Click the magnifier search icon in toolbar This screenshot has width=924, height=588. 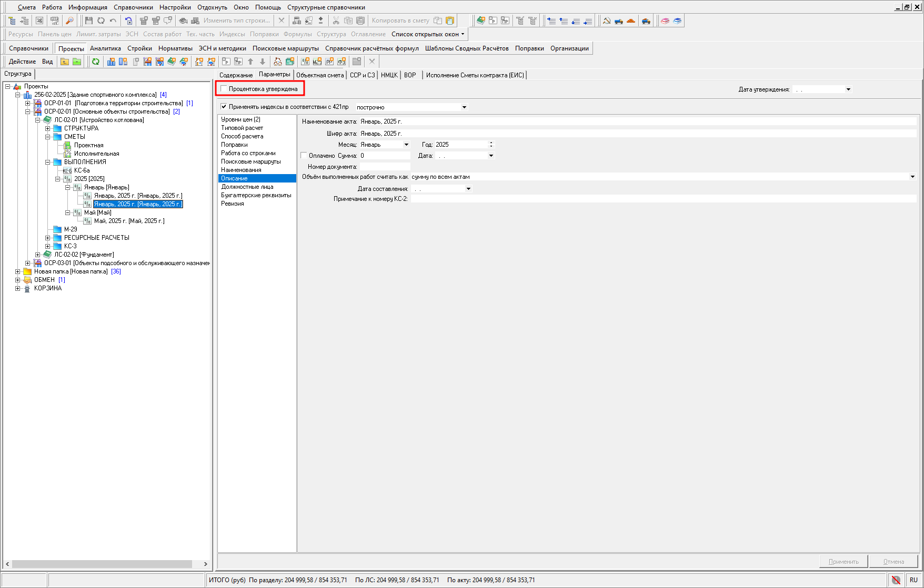69,21
